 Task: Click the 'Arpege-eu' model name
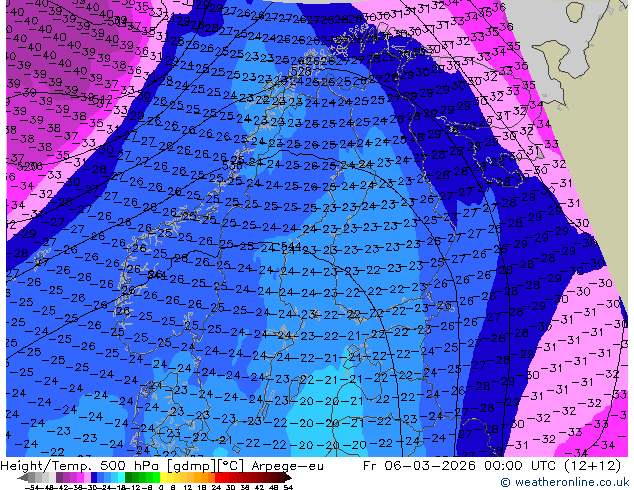[287, 466]
